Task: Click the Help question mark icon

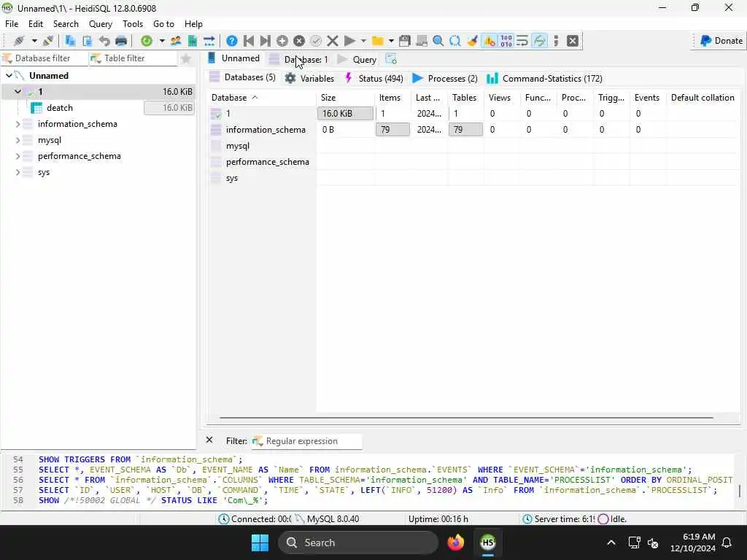Action: pyautogui.click(x=231, y=41)
